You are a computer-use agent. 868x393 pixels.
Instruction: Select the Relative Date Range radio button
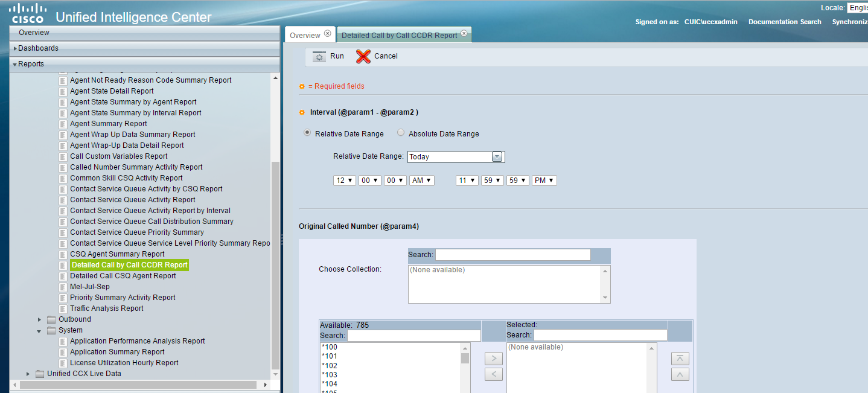point(307,133)
